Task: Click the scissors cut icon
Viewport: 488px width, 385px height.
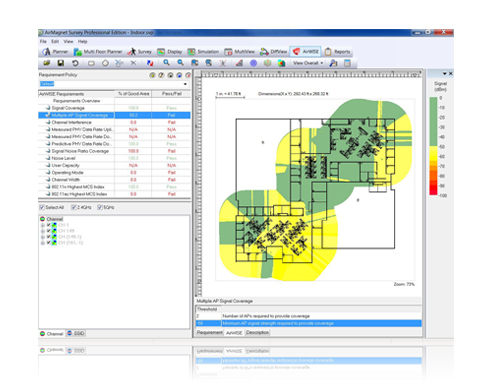Action: [119, 63]
